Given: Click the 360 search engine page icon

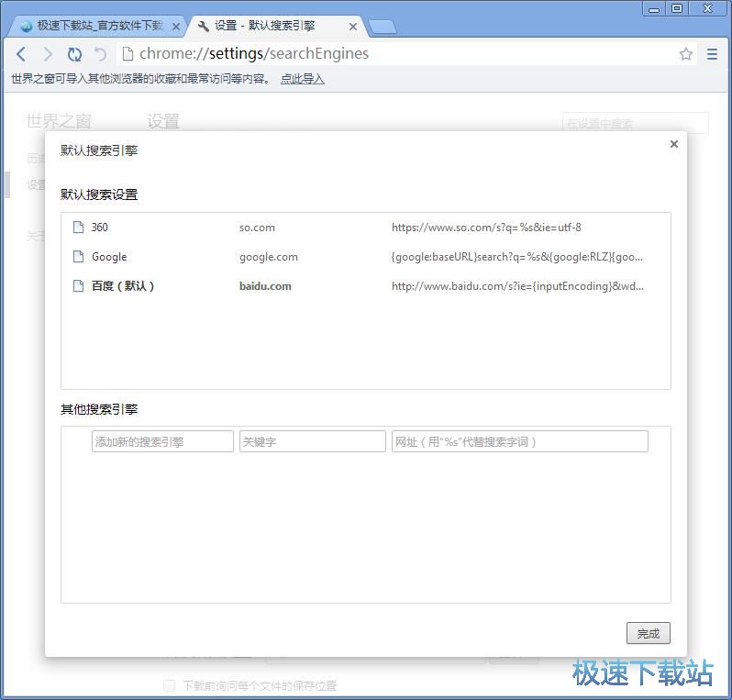Looking at the screenshot, I should click(79, 227).
